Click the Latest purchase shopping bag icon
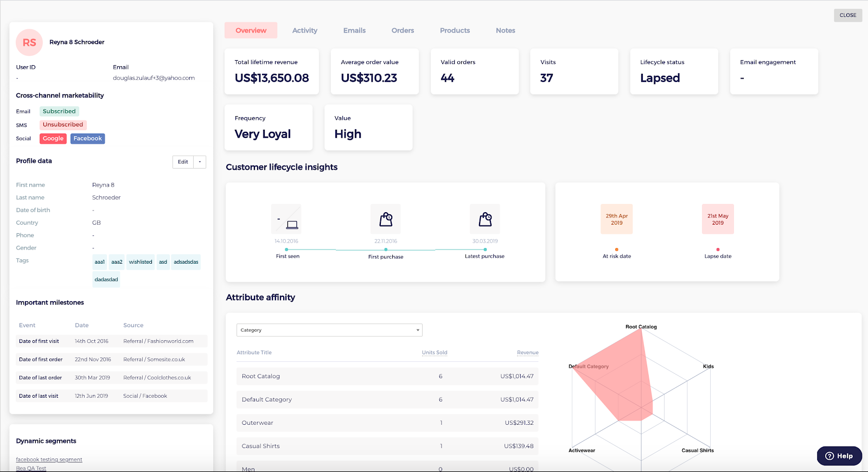 [485, 219]
